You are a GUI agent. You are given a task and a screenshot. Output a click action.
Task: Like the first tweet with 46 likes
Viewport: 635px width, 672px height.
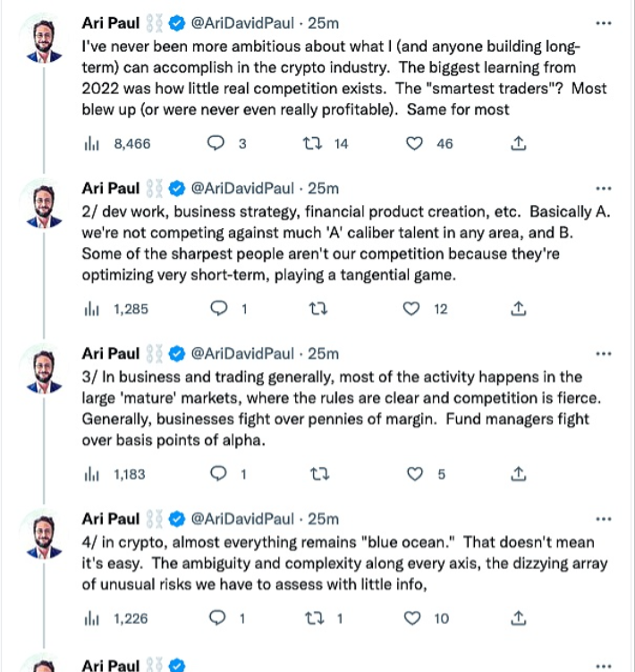click(x=414, y=144)
